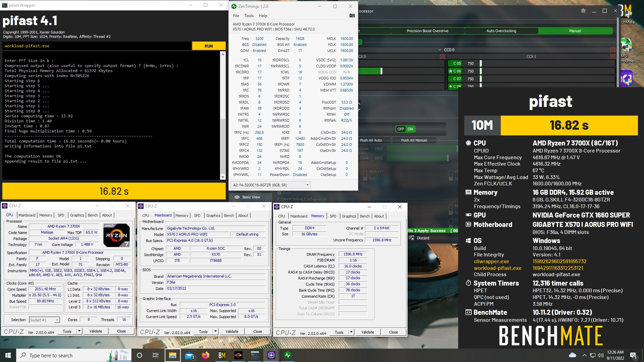Click Push All Auto button
This screenshot has height=362, width=644.
click(371, 140)
